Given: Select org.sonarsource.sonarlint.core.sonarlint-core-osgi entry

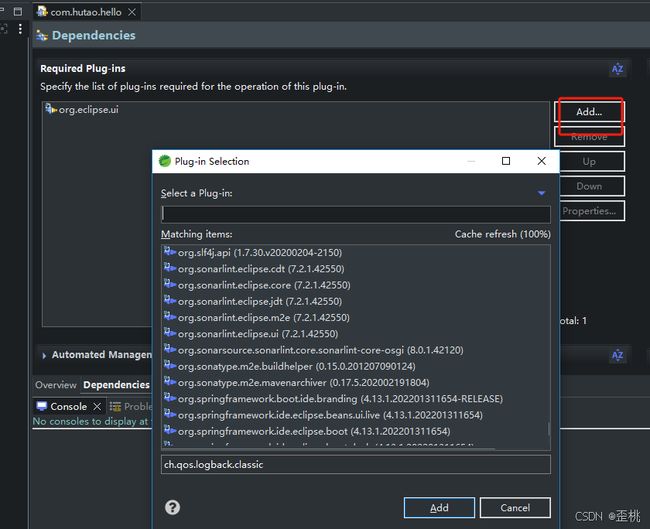Looking at the screenshot, I should (356, 350).
